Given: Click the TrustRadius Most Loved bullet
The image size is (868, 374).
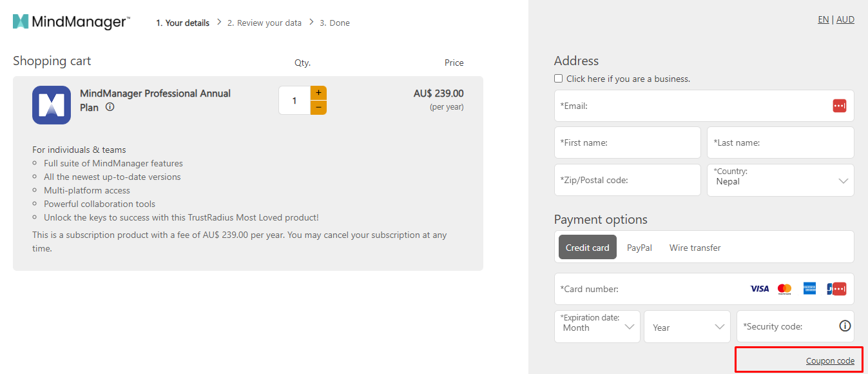Looking at the screenshot, I should pos(181,217).
